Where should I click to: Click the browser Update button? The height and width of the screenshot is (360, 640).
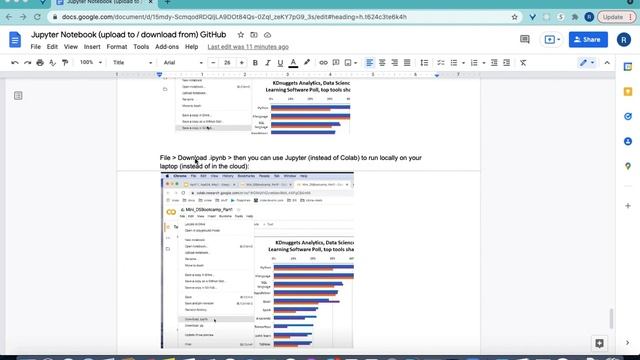(x=616, y=17)
